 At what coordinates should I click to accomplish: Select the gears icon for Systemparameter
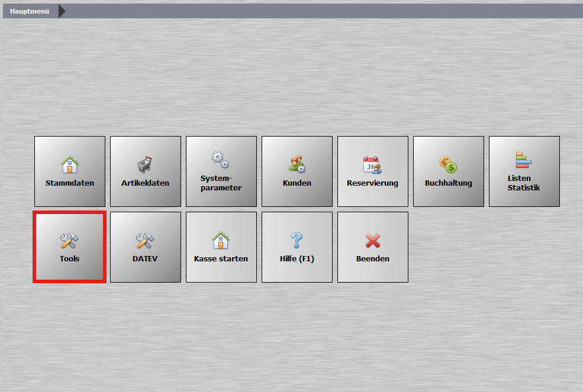(221, 160)
